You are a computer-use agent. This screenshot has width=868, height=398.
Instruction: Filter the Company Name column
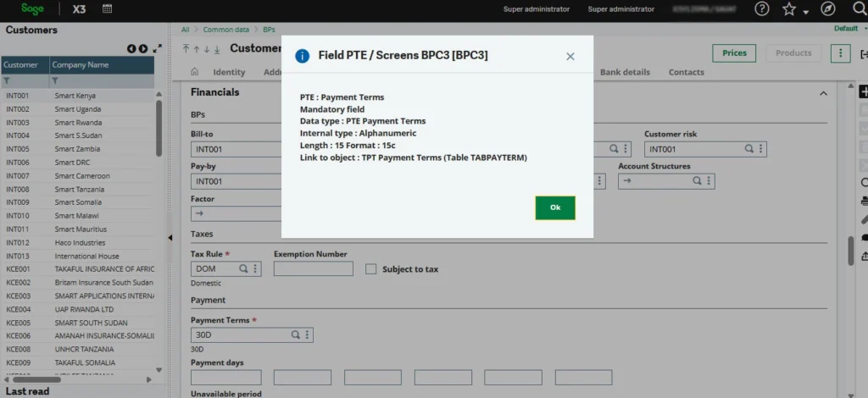55,81
